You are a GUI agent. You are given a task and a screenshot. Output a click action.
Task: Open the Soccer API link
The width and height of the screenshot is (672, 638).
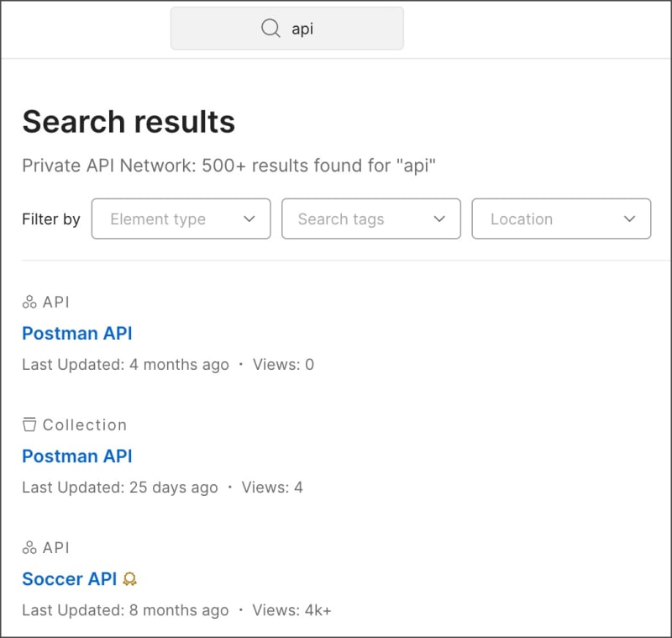[x=67, y=578]
